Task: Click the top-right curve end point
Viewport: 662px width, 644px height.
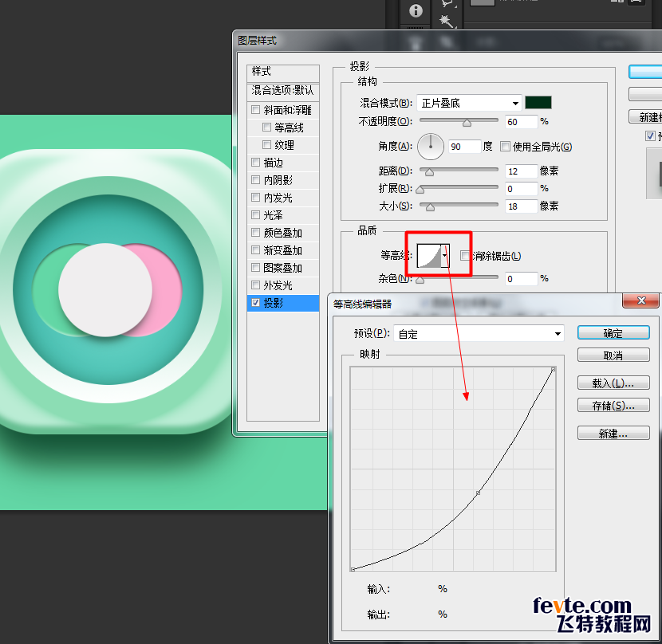Action: point(553,370)
